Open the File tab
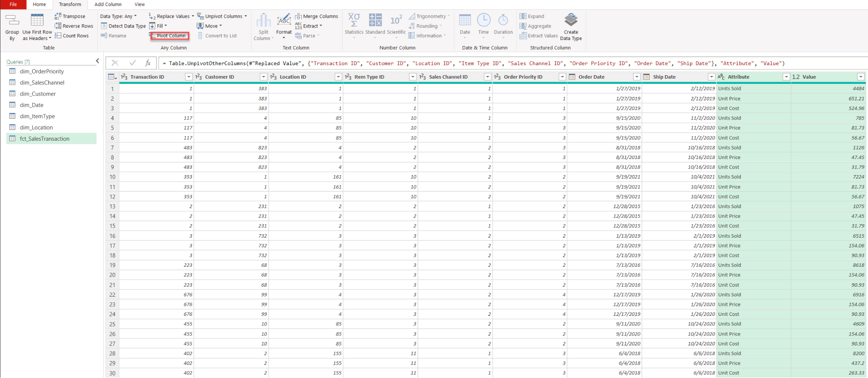The height and width of the screenshot is (378, 868). (13, 4)
